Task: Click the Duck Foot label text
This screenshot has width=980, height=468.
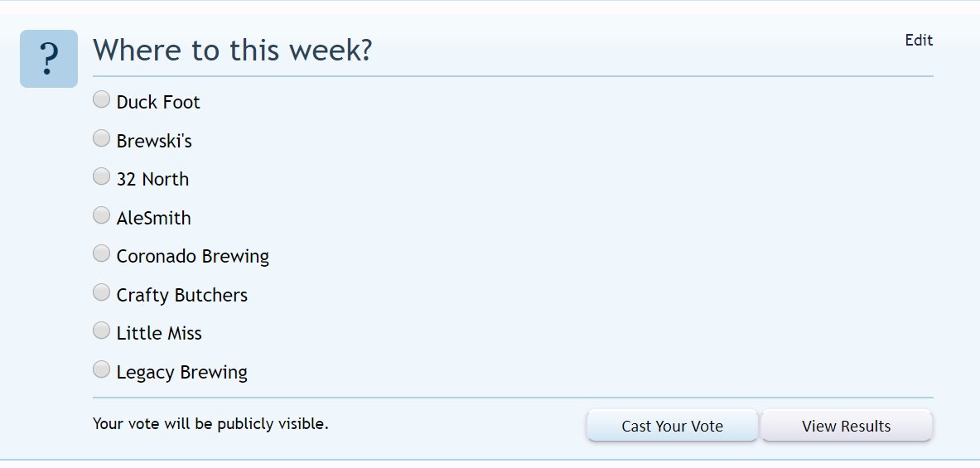Action: pyautogui.click(x=158, y=102)
